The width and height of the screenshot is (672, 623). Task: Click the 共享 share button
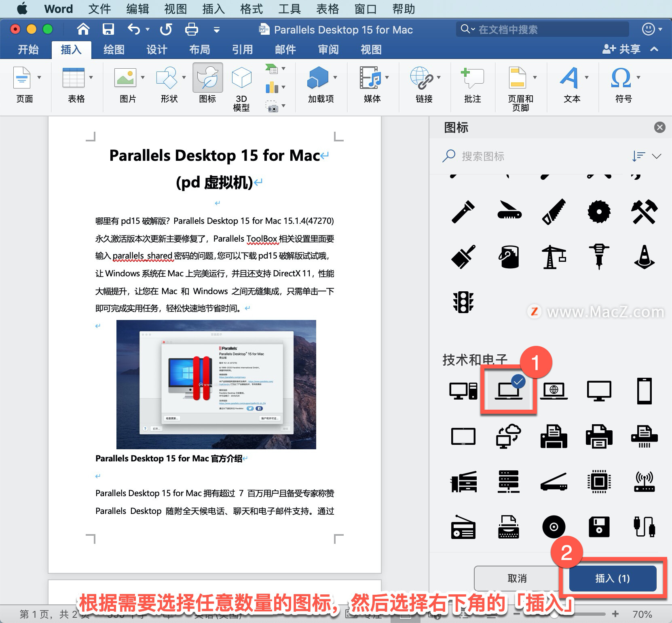coord(621,49)
